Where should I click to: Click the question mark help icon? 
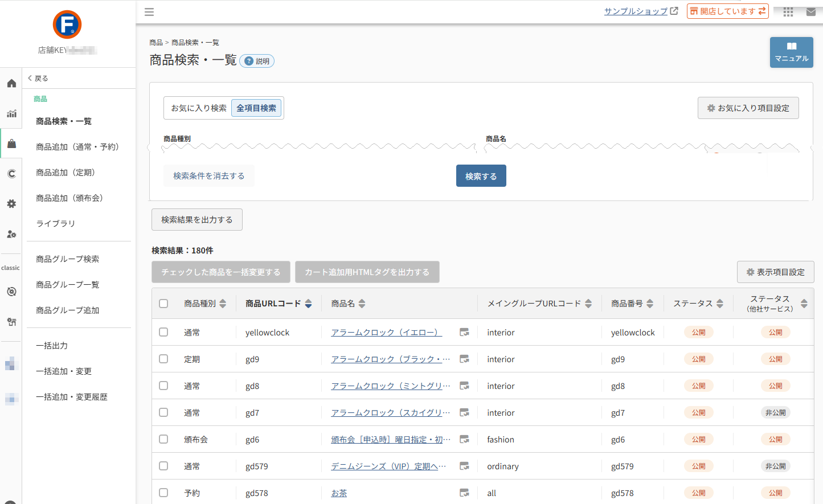click(248, 61)
